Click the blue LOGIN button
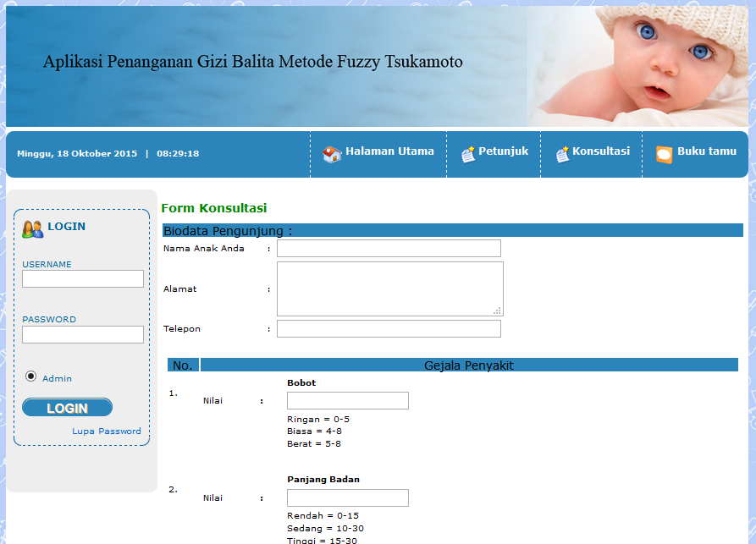756x544 pixels. point(68,408)
